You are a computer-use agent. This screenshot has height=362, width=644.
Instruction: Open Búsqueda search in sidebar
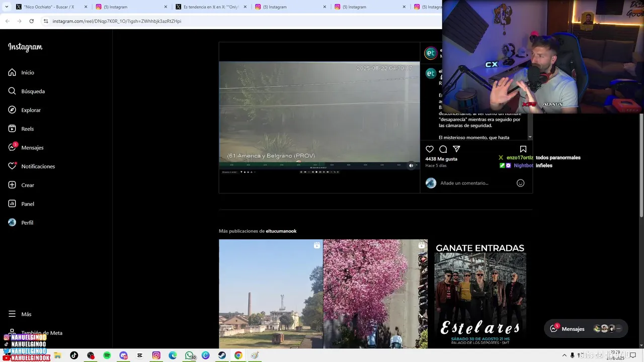[26, 91]
